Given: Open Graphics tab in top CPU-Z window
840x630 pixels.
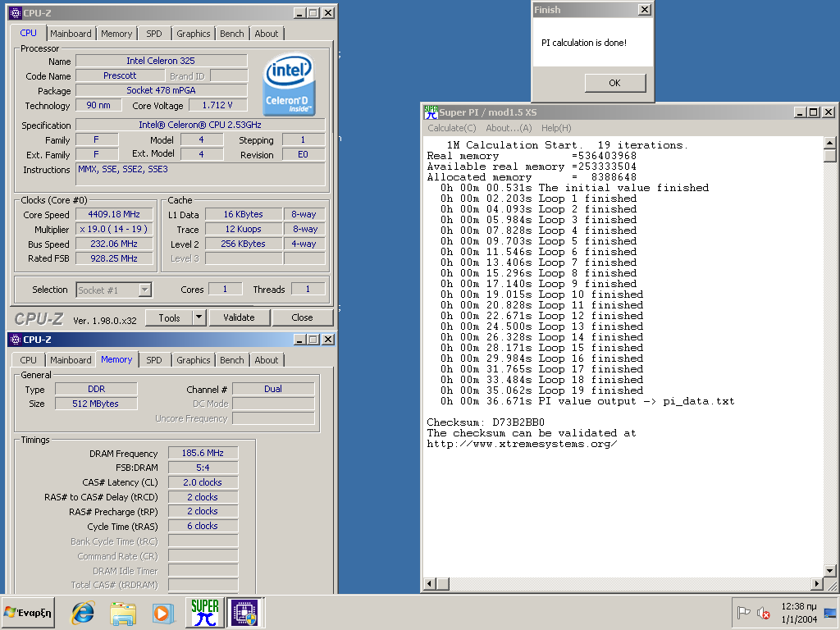Looking at the screenshot, I should (194, 33).
